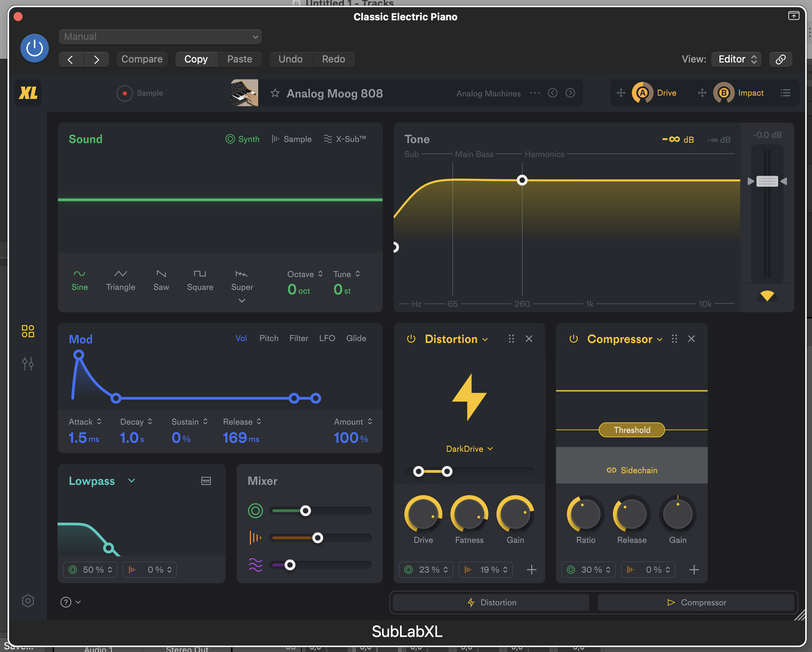
Task: Switch Sound to Sample tab
Action: (x=292, y=139)
